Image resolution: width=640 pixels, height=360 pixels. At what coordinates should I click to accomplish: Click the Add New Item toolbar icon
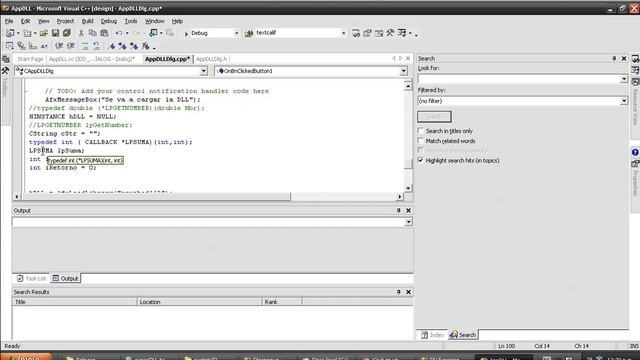(27, 33)
